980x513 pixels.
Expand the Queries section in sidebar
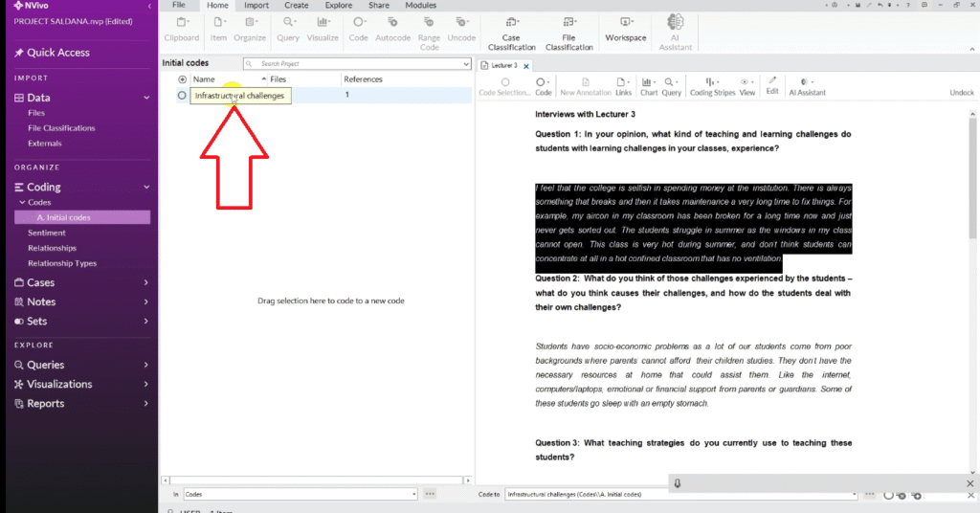[145, 365]
